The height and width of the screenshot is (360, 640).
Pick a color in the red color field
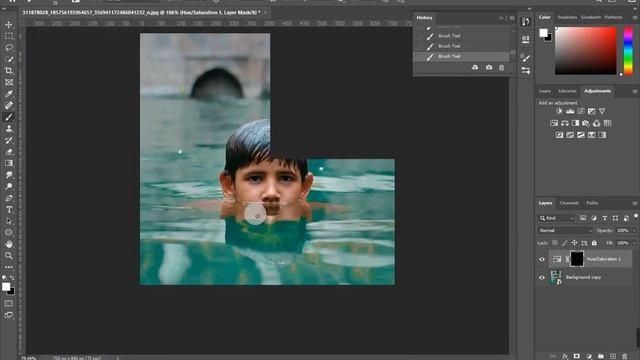[x=585, y=51]
